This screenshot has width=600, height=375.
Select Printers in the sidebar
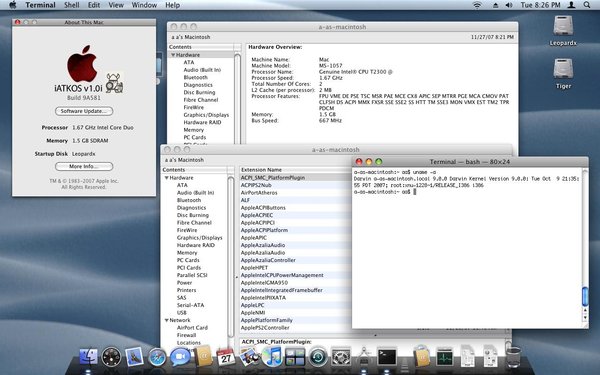pyautogui.click(x=186, y=290)
